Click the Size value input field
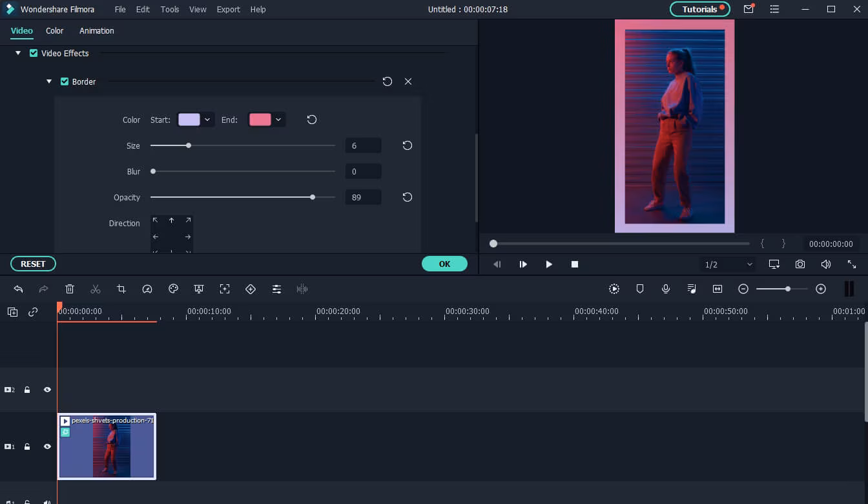 (363, 146)
